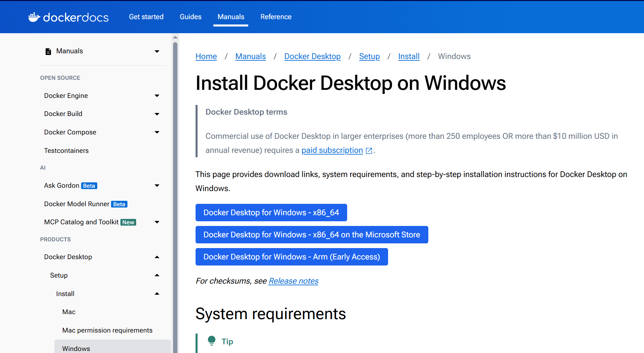Collapse the Install section arrow

157,294
